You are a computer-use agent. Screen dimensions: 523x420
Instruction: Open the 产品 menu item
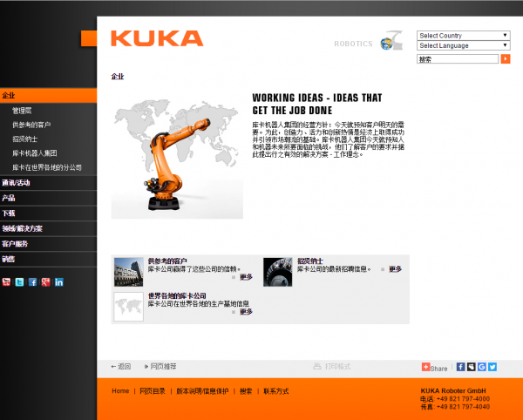48,198
